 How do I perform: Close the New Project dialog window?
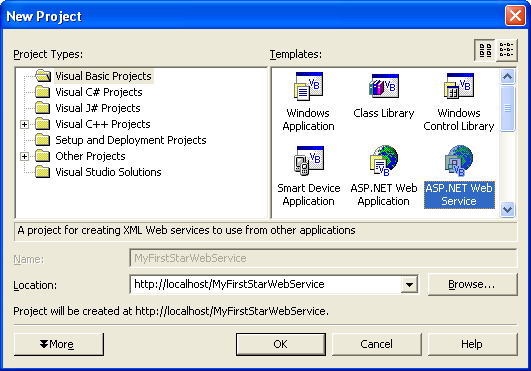(515, 16)
